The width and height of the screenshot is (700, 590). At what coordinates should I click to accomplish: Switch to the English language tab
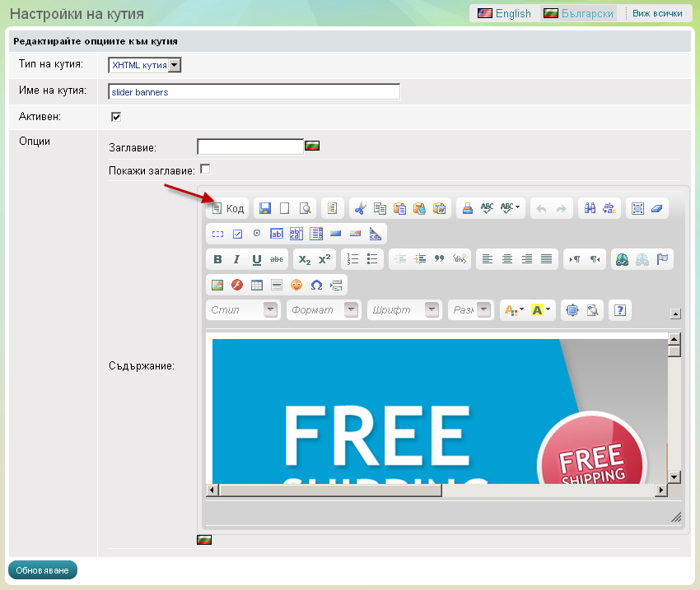pyautogui.click(x=505, y=14)
